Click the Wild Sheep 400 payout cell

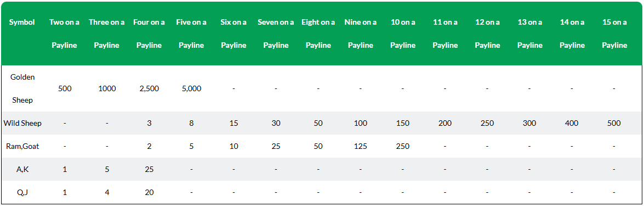point(572,123)
